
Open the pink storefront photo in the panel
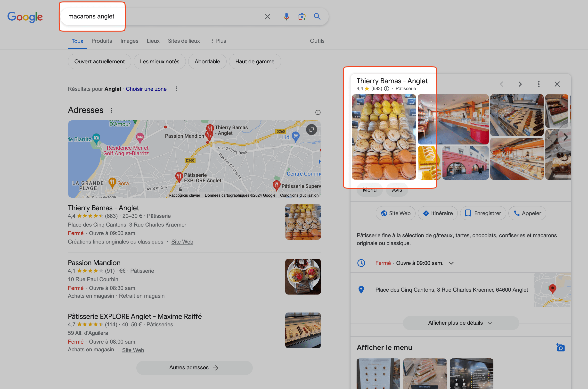point(465,163)
